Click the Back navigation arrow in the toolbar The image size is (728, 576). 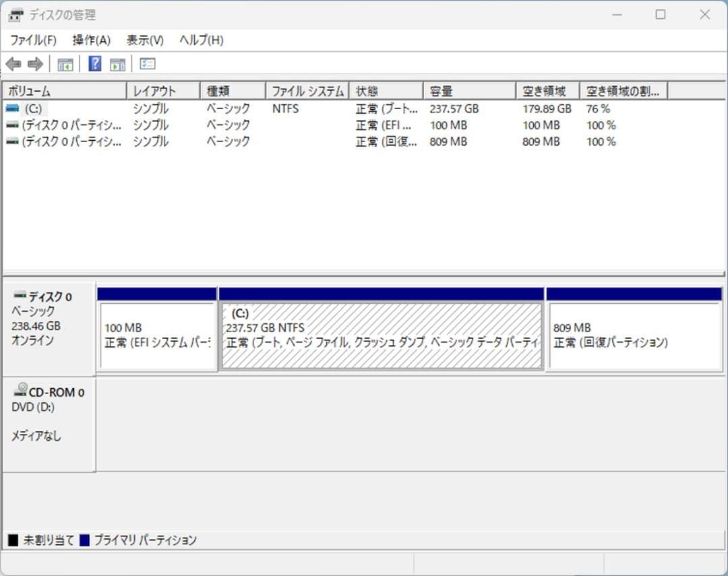[15, 64]
